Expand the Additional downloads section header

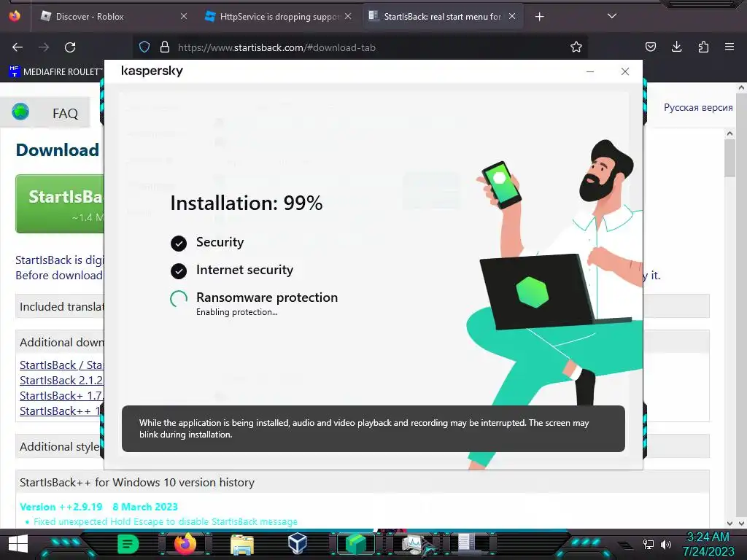(61, 343)
